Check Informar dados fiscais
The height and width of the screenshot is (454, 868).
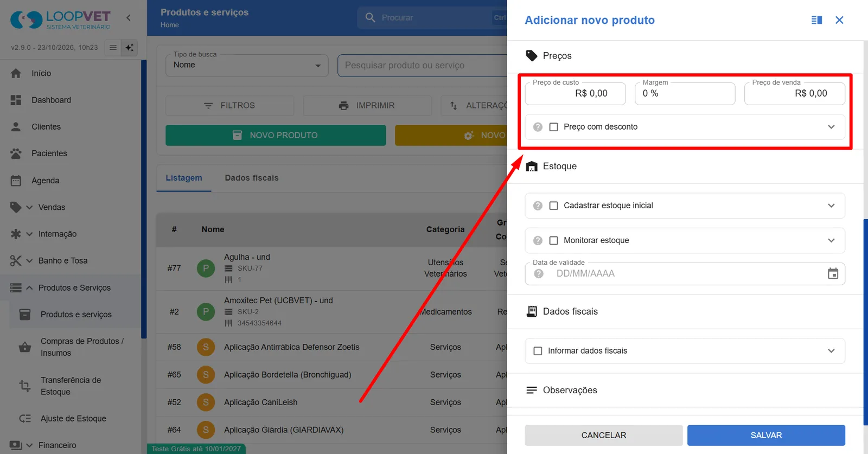coord(538,351)
